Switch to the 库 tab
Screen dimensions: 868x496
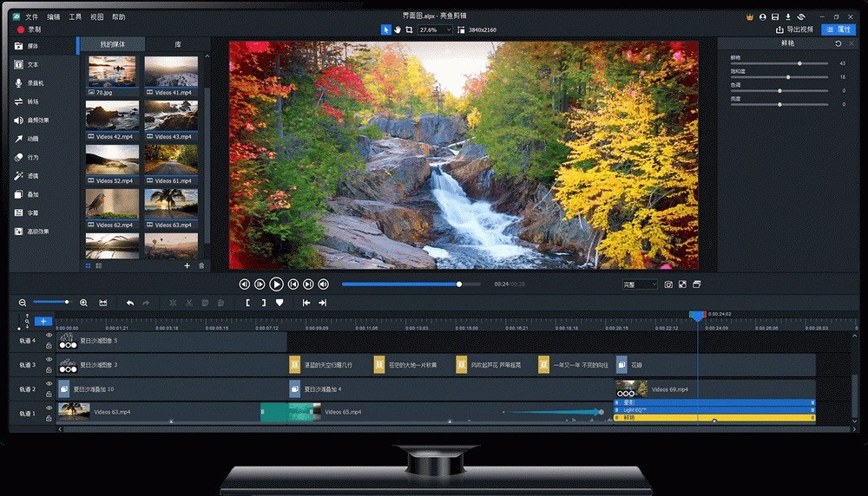(x=178, y=43)
